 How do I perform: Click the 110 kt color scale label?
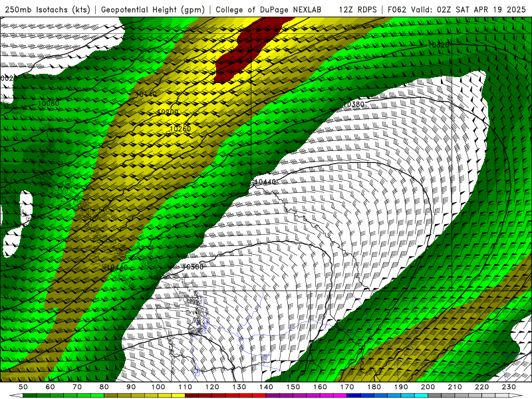click(x=186, y=387)
